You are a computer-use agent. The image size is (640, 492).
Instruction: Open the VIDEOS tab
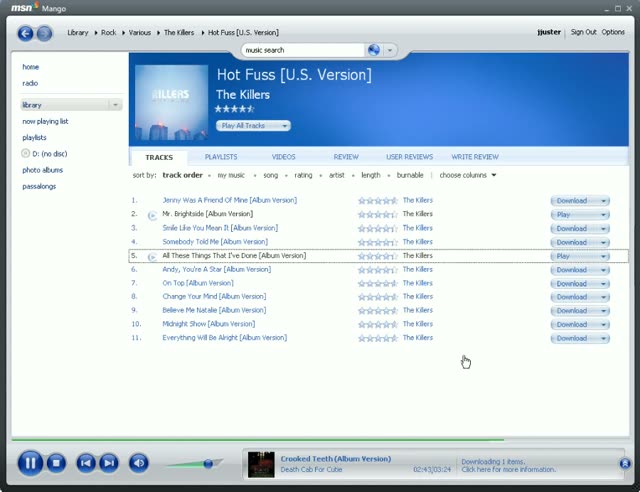coord(283,157)
